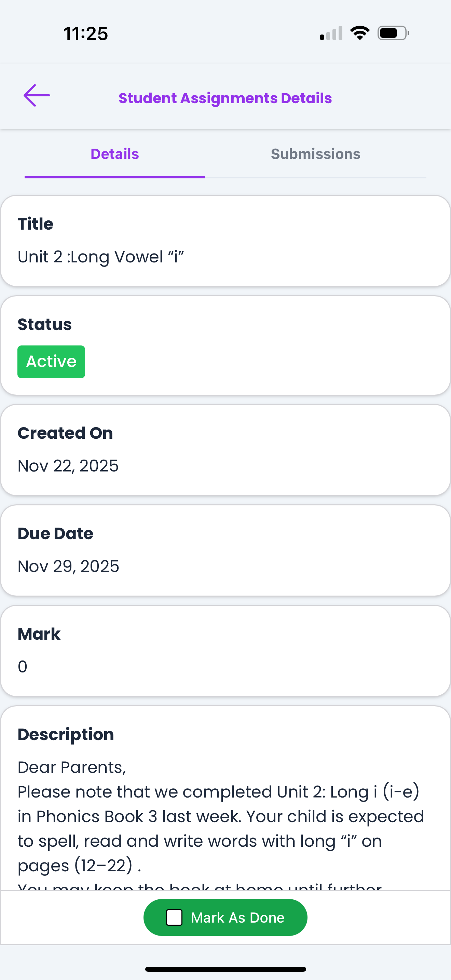This screenshot has width=451, height=980.
Task: Tap the Student Assignments Details header
Action: point(225,98)
